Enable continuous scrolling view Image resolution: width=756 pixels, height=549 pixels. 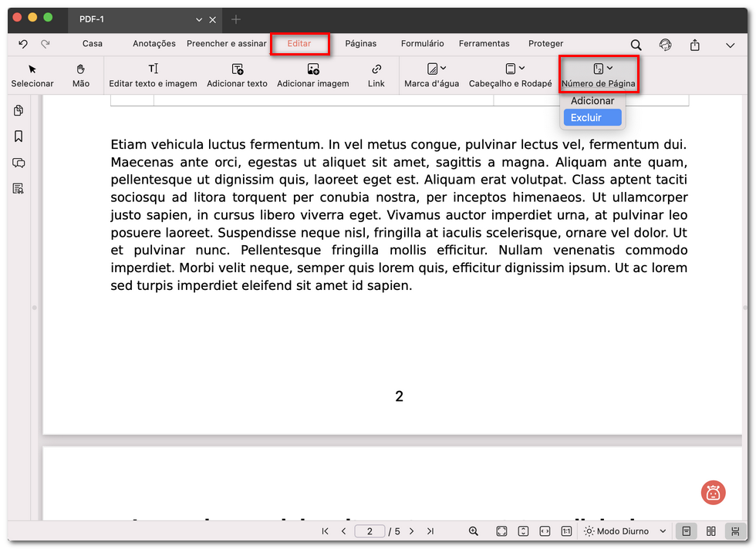point(734,530)
